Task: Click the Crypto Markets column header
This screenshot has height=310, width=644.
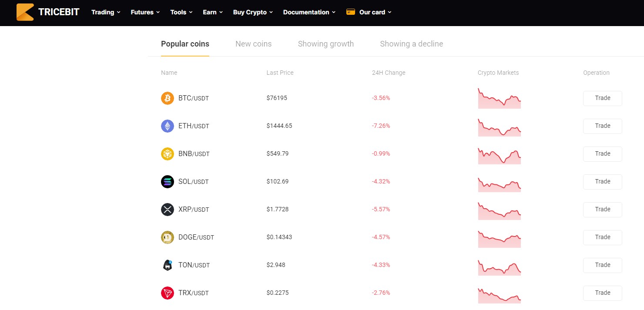Action: [x=498, y=73]
